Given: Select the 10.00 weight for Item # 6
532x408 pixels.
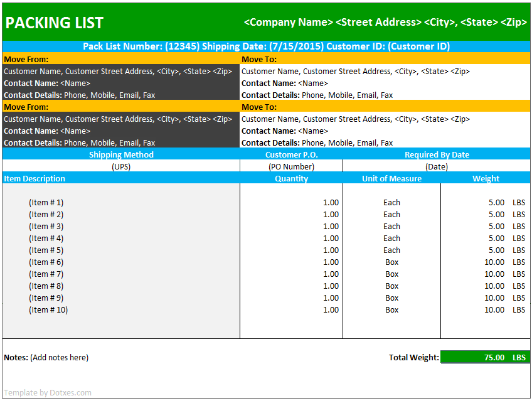Looking at the screenshot, I should click(494, 262).
